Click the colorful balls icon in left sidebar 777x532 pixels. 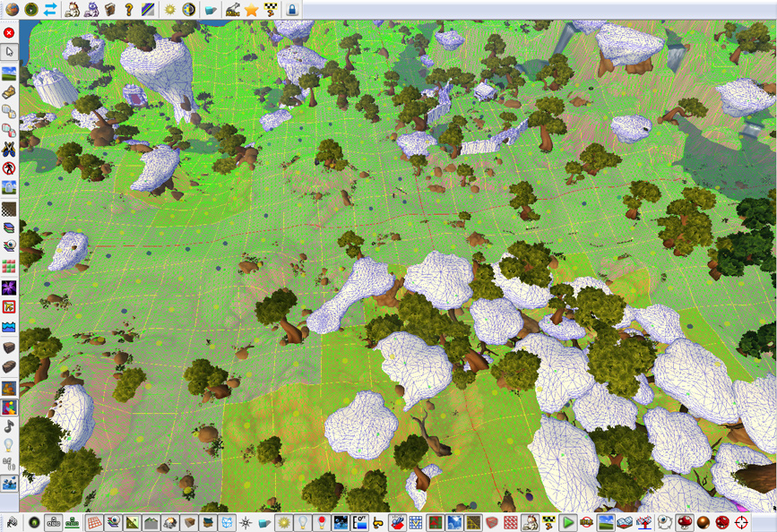tap(9, 408)
